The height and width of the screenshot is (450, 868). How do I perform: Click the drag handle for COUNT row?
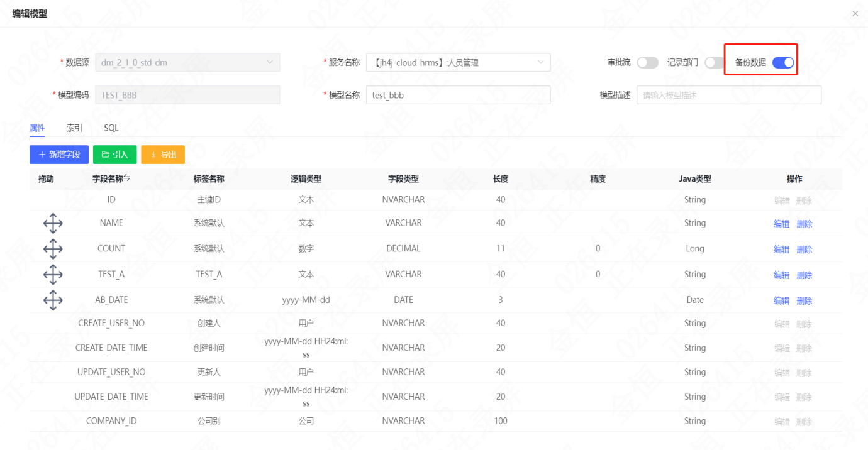pyautogui.click(x=53, y=250)
